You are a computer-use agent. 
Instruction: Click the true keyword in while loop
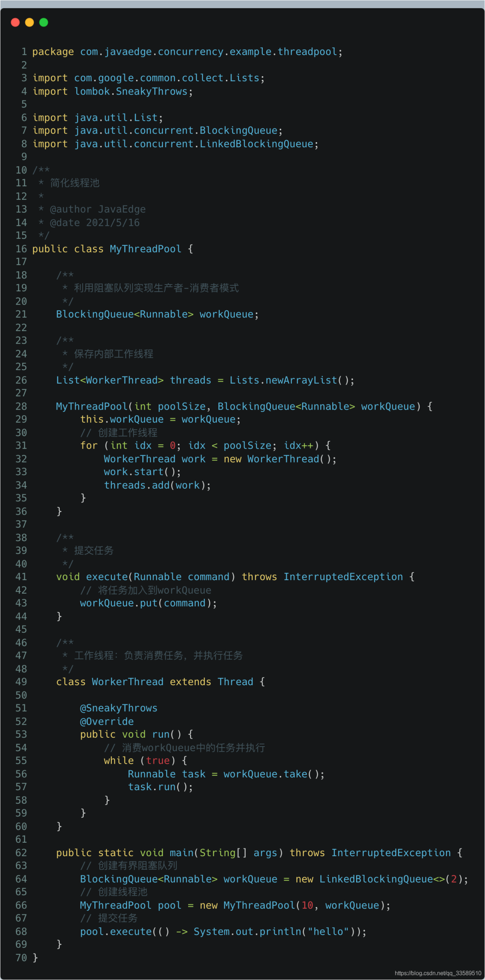pyautogui.click(x=158, y=761)
